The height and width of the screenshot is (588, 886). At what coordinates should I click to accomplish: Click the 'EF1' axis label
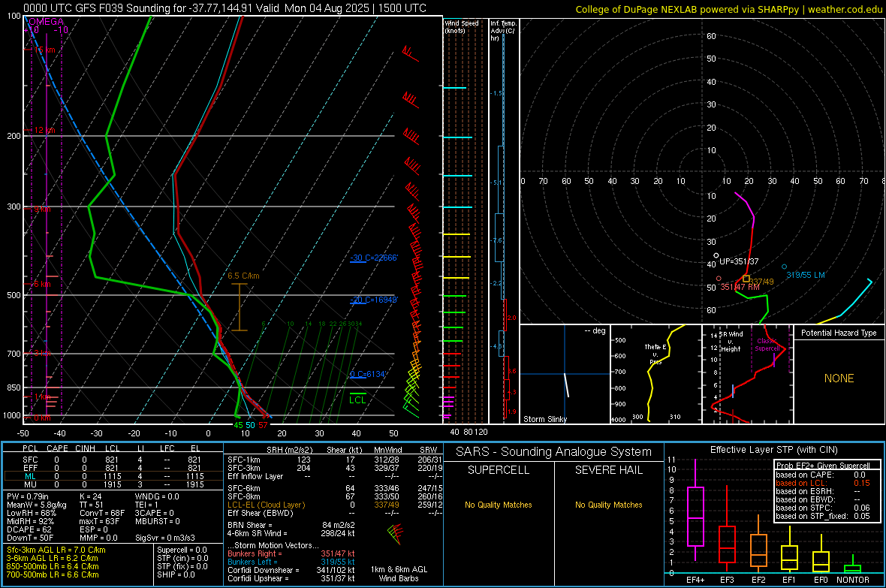click(x=789, y=580)
